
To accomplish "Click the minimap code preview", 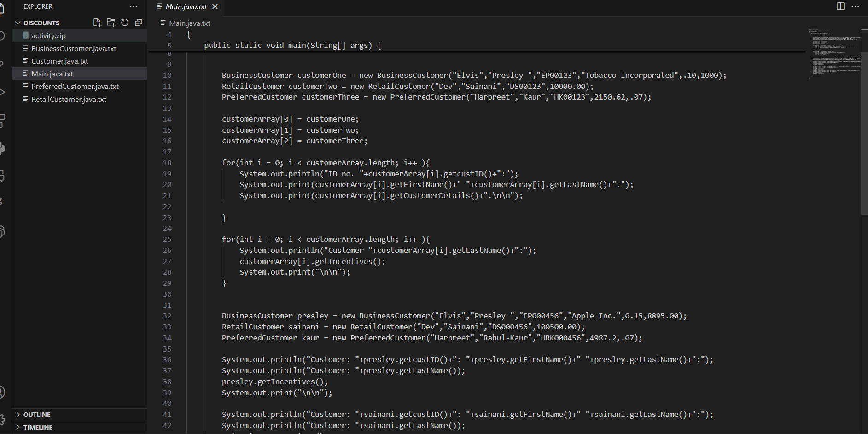I will tap(833, 53).
